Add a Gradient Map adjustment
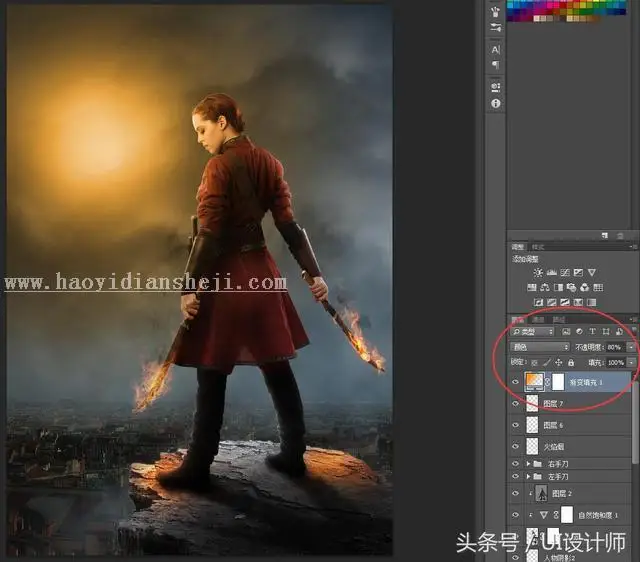Screen dimensions: 640x562 pos(592,302)
